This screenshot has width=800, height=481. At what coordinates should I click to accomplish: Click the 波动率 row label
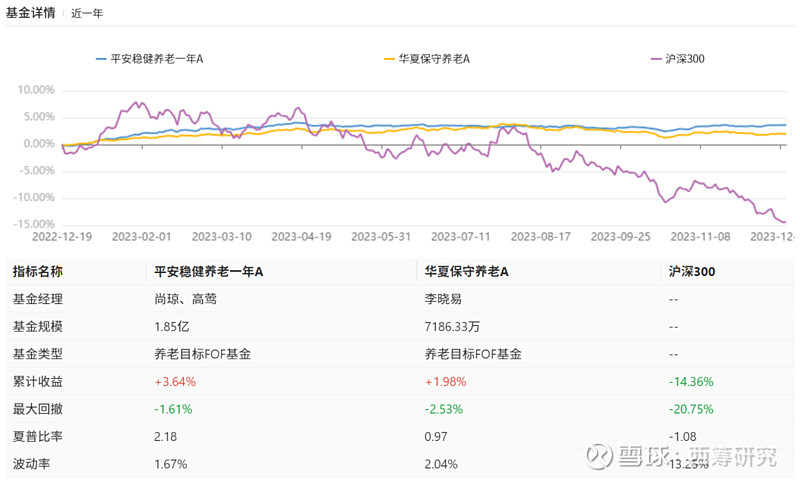coord(32,464)
